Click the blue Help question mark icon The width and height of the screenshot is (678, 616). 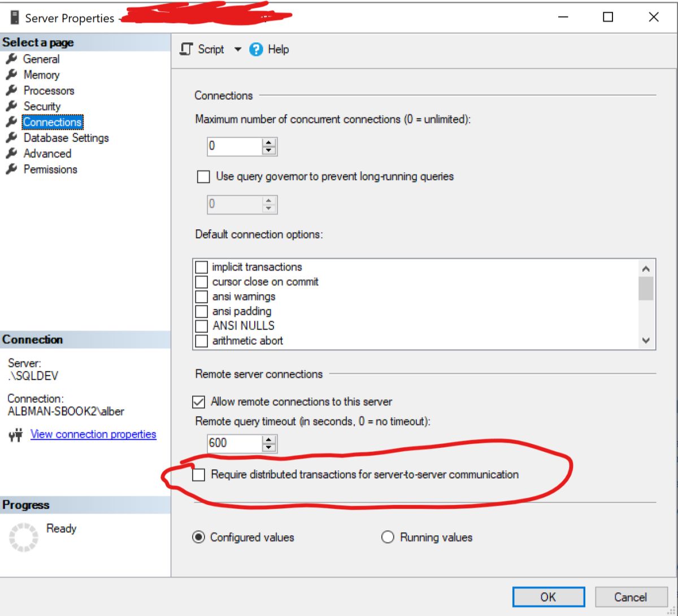pyautogui.click(x=256, y=50)
